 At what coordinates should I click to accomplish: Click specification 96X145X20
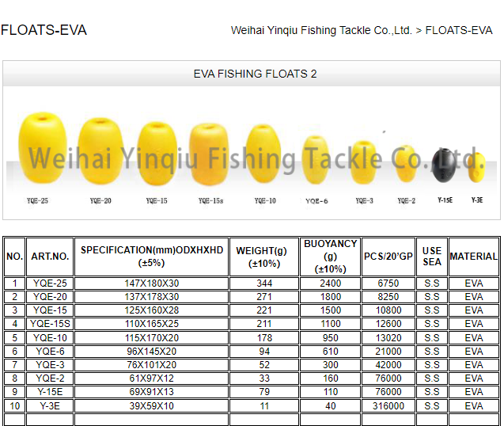[x=152, y=352]
